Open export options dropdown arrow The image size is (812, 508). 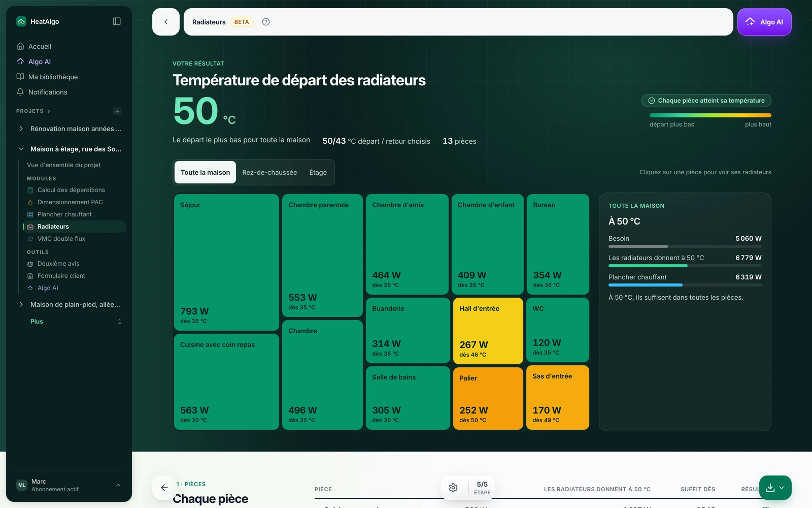pyautogui.click(x=782, y=488)
